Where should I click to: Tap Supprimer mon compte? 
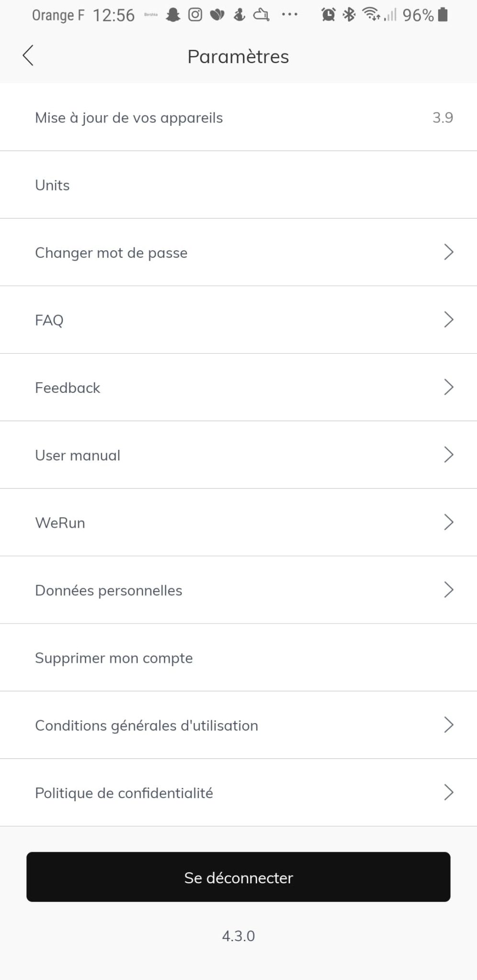point(114,658)
